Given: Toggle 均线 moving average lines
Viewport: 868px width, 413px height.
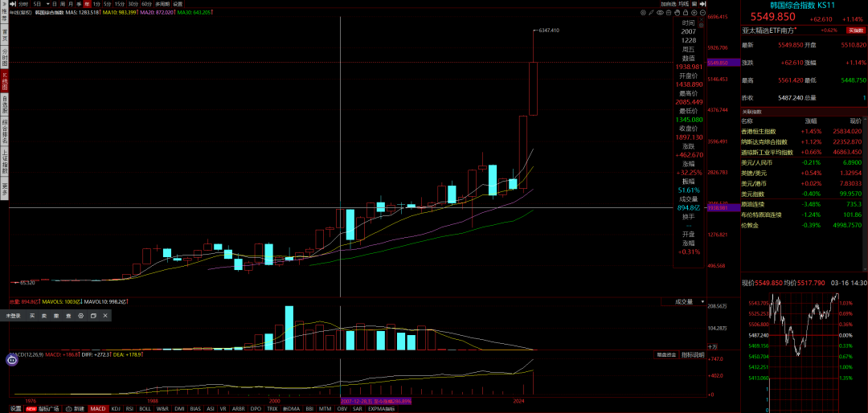Looking at the screenshot, I should click(x=684, y=4).
